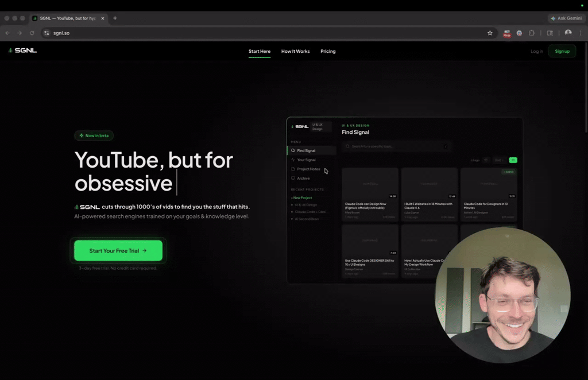Image resolution: width=588 pixels, height=380 pixels.
Task: Reload the sgnl.so page
Action: coord(32,33)
